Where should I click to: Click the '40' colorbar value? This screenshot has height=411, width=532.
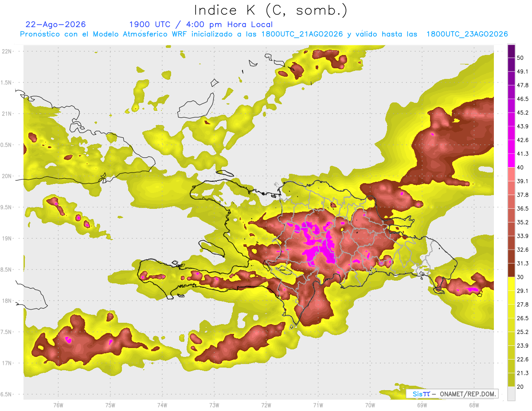pos(520,168)
